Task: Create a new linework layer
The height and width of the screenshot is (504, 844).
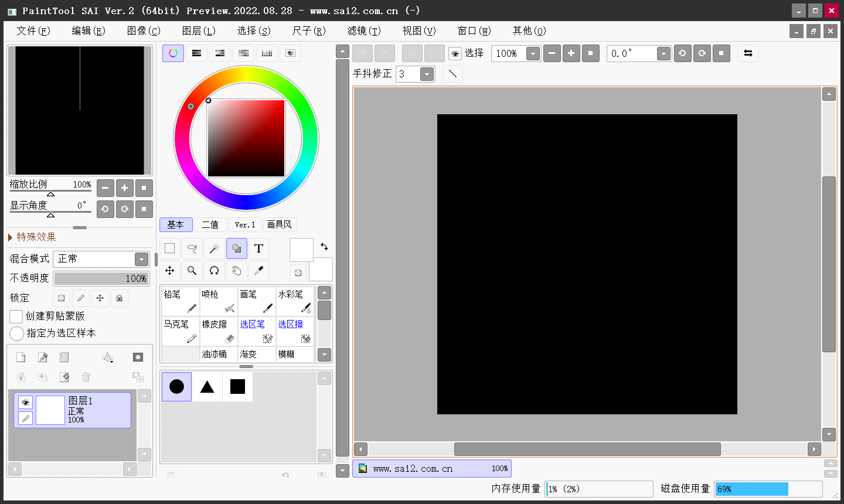Action: [x=43, y=357]
